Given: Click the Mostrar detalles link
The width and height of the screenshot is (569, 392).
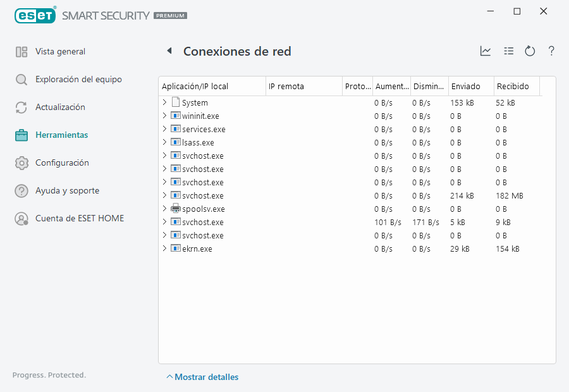Looking at the screenshot, I should pos(206,377).
